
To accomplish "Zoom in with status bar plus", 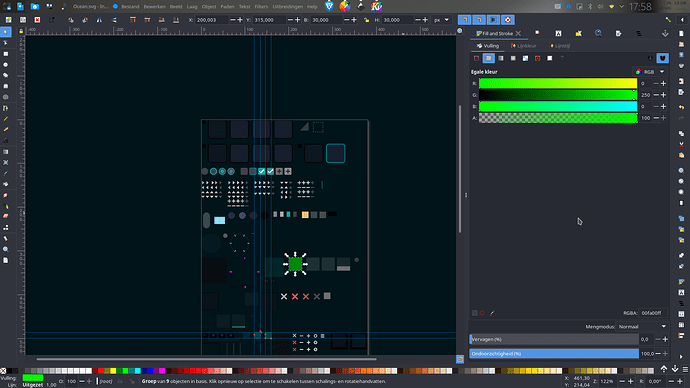I will (x=631, y=381).
